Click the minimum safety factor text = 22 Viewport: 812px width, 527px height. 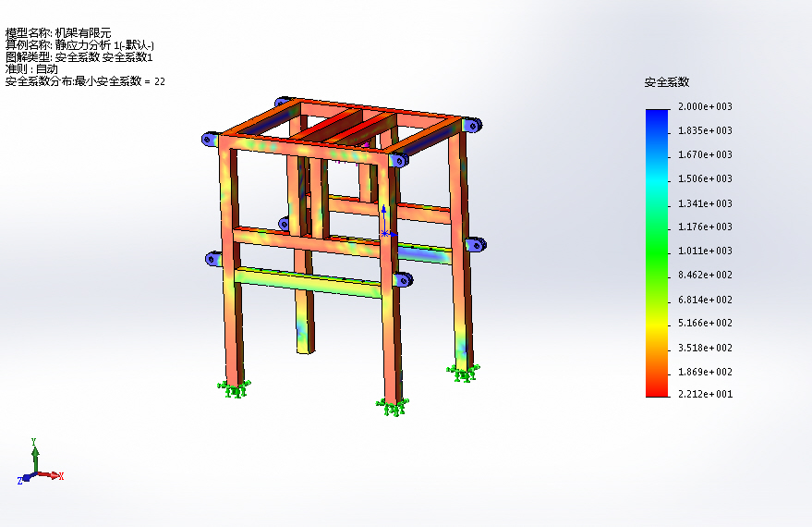85,80
